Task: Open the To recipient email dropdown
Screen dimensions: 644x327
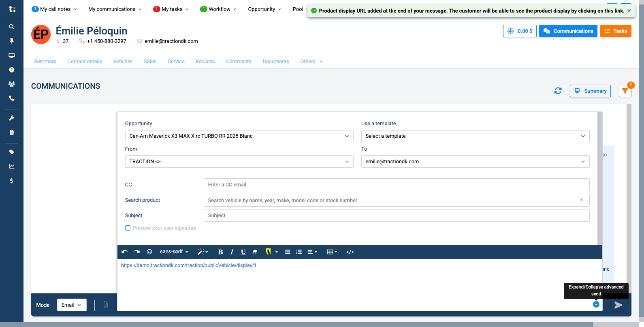Action: click(475, 161)
